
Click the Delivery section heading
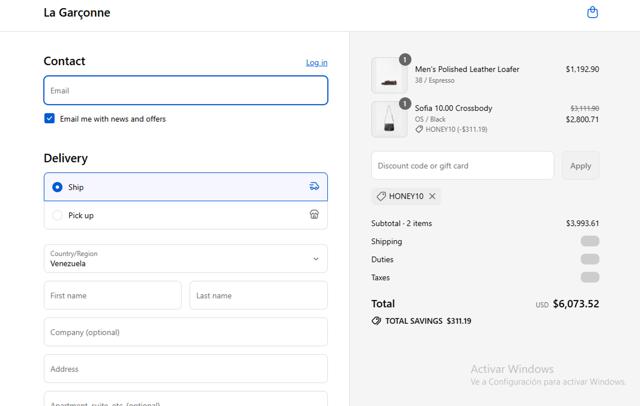(66, 158)
